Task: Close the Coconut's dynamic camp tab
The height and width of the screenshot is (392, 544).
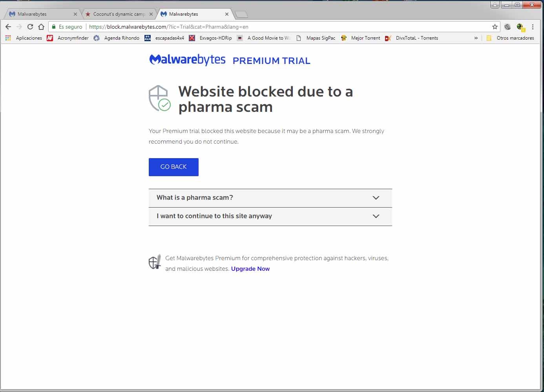Action: click(151, 14)
